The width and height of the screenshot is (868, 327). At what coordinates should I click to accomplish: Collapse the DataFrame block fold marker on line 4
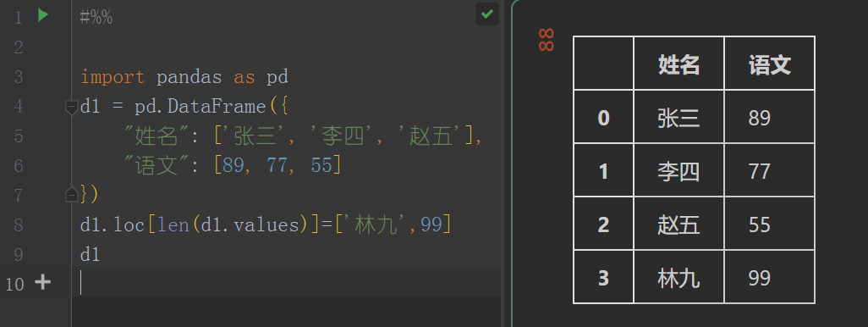pyautogui.click(x=71, y=108)
